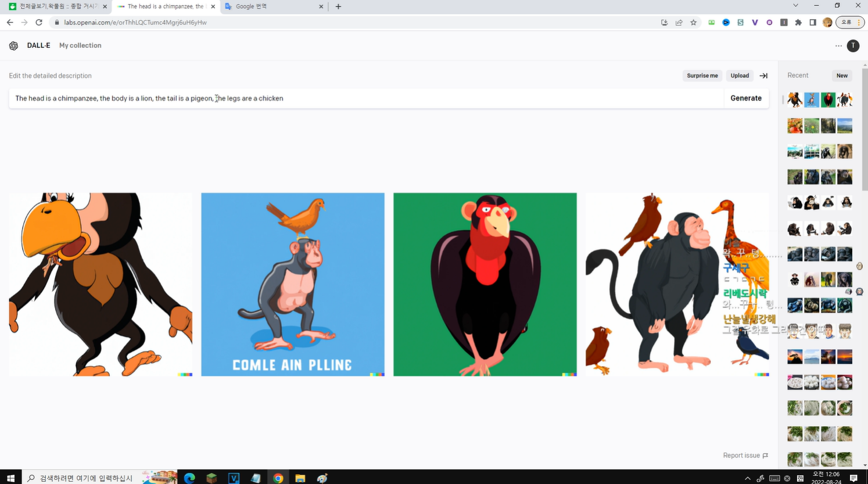Click the Generate button

746,98
